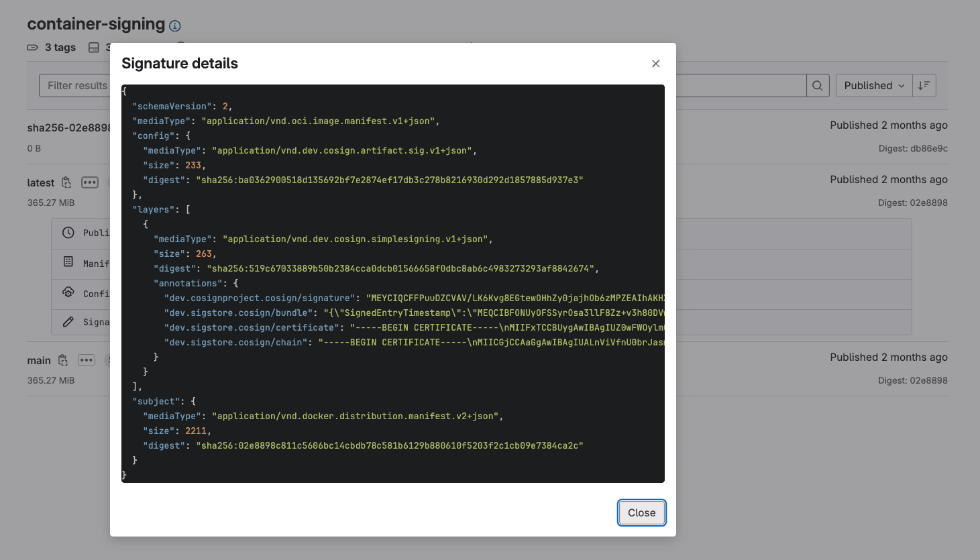
Task: Click the "size": 2211 line in subject
Action: (x=177, y=431)
